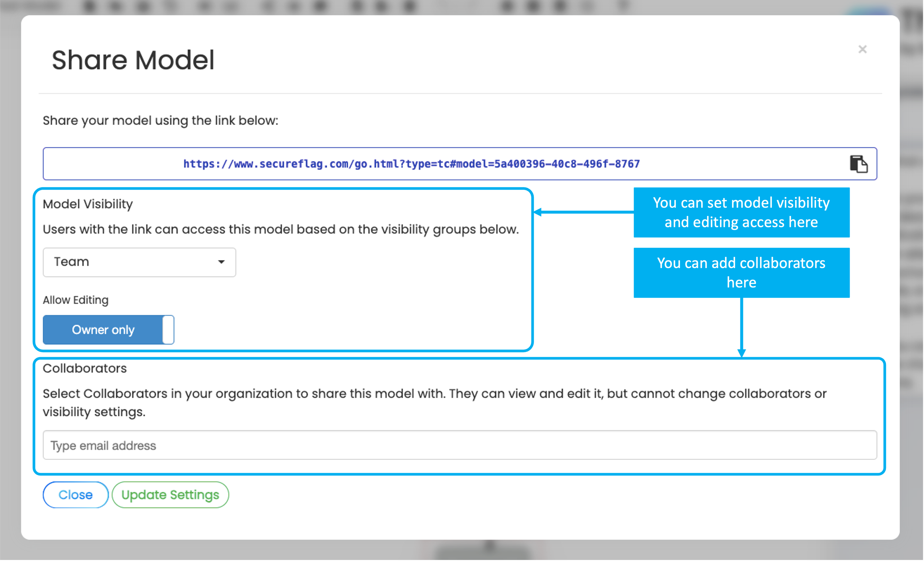
Task: Click the white handle of editing toggle
Action: pyautogui.click(x=168, y=330)
